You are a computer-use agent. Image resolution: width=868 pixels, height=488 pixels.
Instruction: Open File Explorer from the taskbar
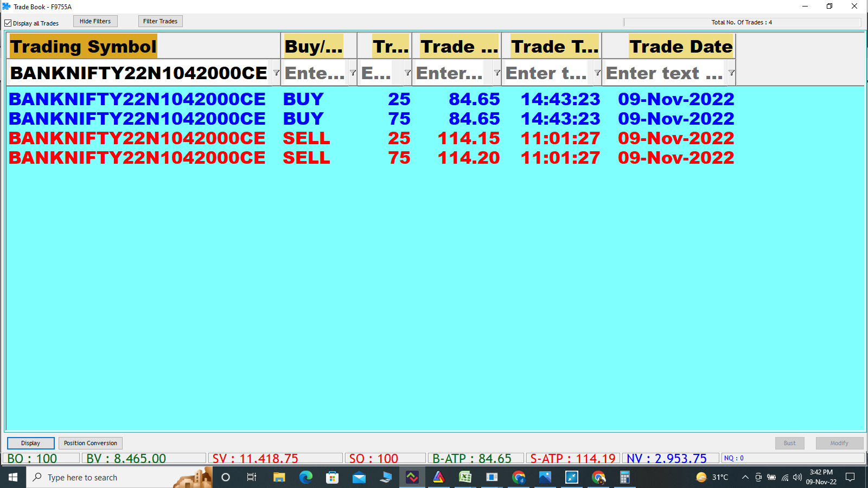(279, 477)
